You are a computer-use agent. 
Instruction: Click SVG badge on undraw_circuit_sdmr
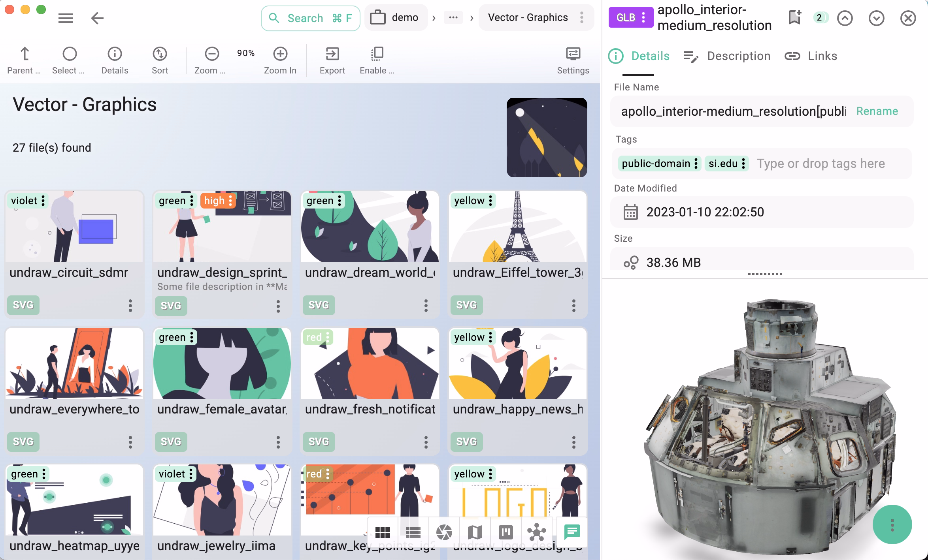[x=23, y=305]
